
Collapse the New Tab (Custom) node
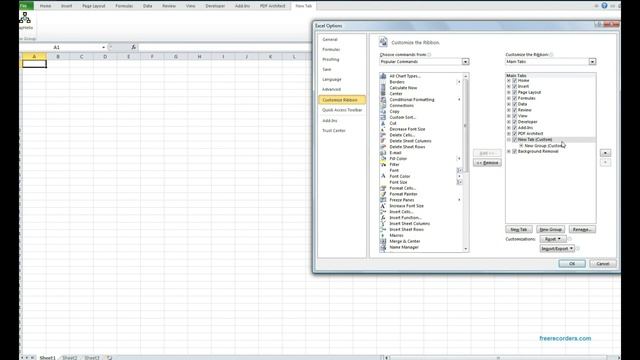pyautogui.click(x=509, y=140)
